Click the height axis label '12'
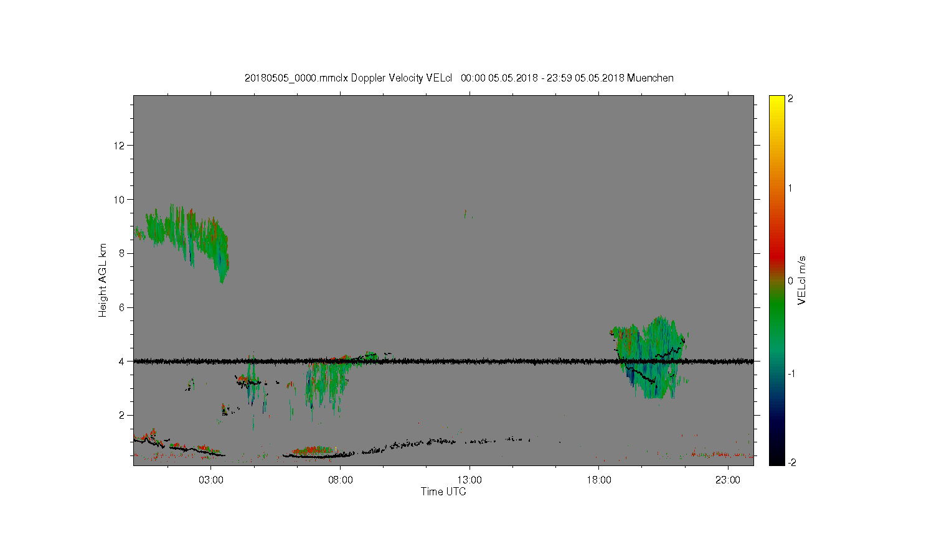The height and width of the screenshot is (560, 934). point(120,146)
